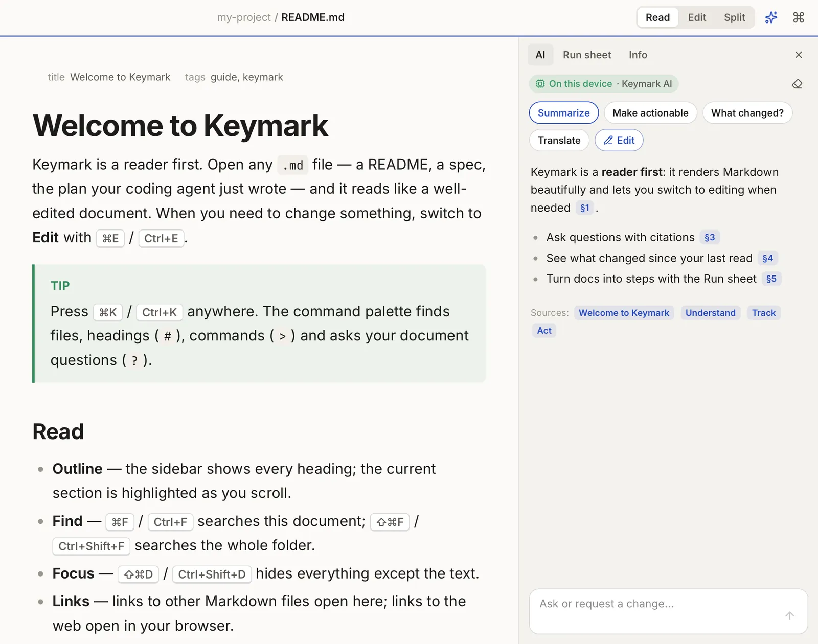This screenshot has height=644, width=818.
Task: Click the Make actionable chip
Action: pyautogui.click(x=650, y=113)
